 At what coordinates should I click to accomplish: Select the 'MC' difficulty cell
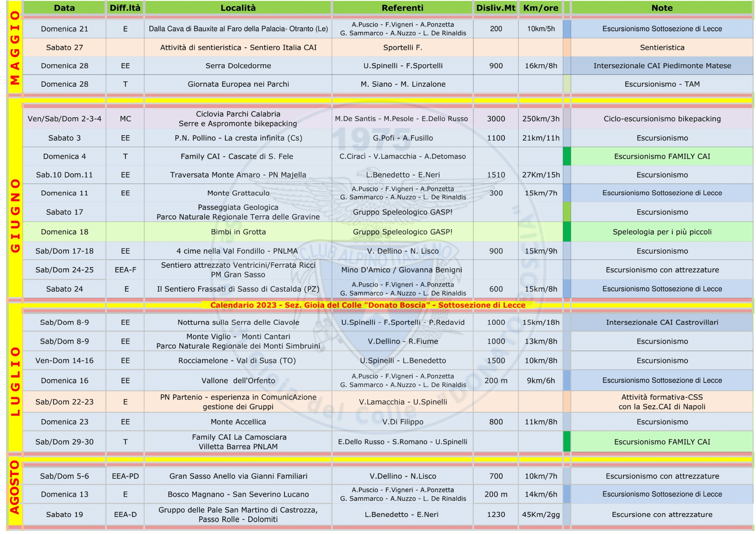point(125,119)
